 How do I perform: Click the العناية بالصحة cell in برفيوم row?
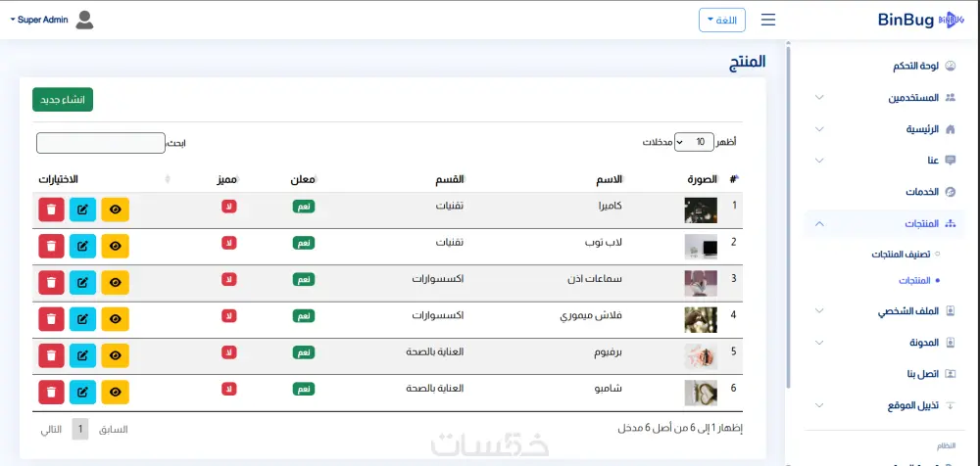[435, 351]
